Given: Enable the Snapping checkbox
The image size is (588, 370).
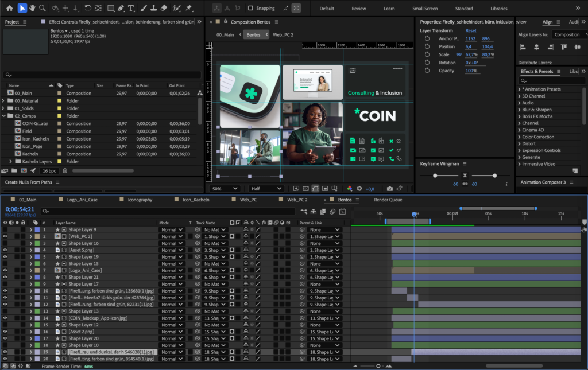Looking at the screenshot, I should pyautogui.click(x=250, y=9).
